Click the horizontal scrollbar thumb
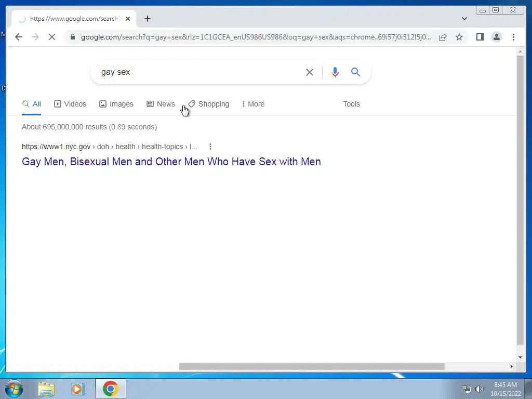 (x=312, y=366)
